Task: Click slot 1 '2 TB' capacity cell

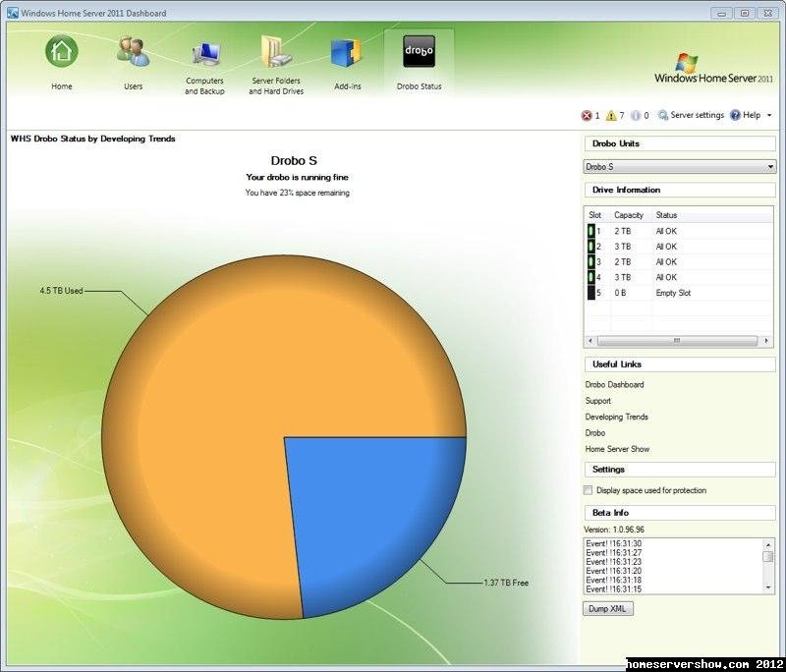Action: click(623, 231)
